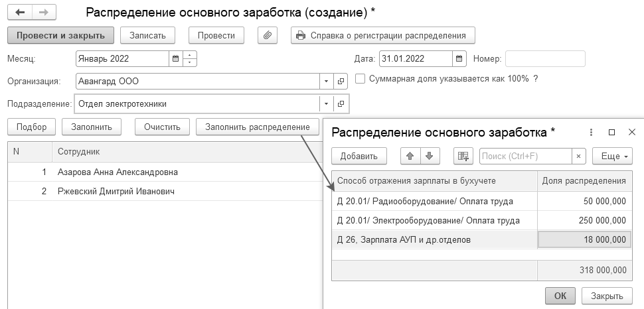The width and height of the screenshot is (644, 309).
Task: Click the Провести и закрыть button
Action: click(61, 35)
